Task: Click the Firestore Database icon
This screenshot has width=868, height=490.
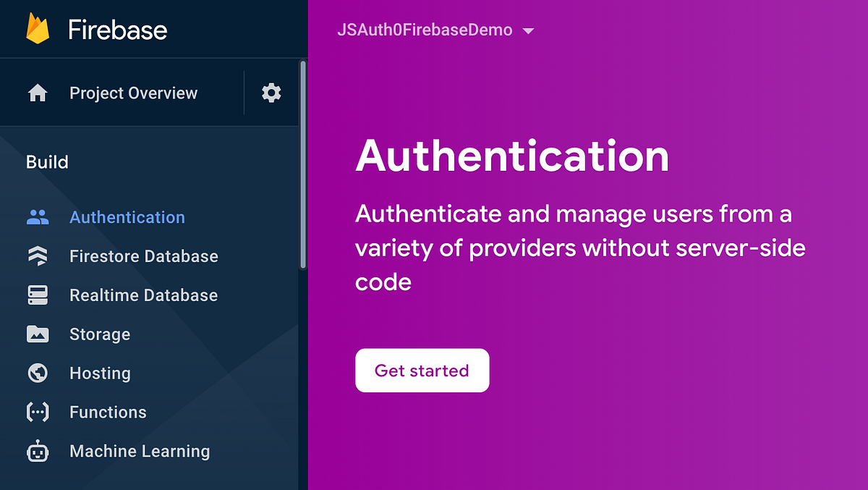Action: [x=39, y=255]
